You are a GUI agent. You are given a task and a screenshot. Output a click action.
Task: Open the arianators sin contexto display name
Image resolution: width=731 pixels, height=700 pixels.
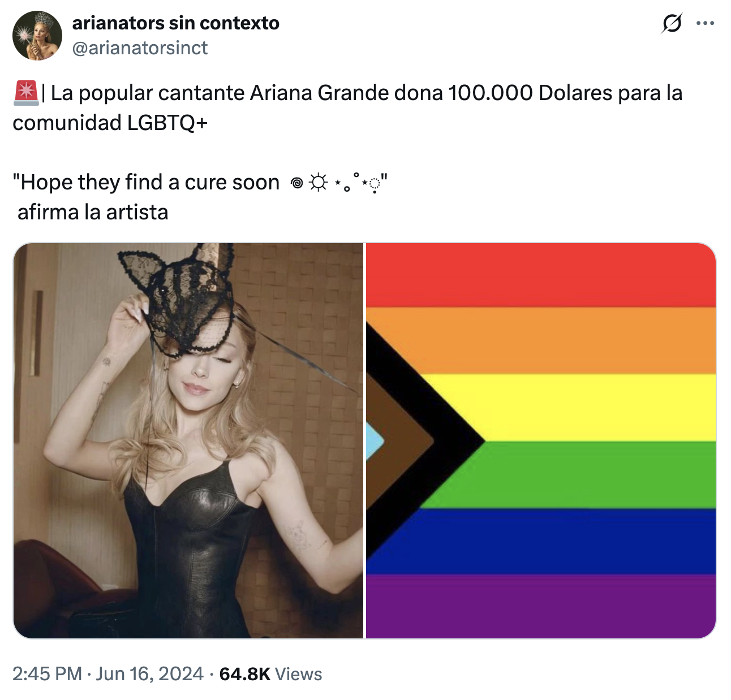click(175, 23)
